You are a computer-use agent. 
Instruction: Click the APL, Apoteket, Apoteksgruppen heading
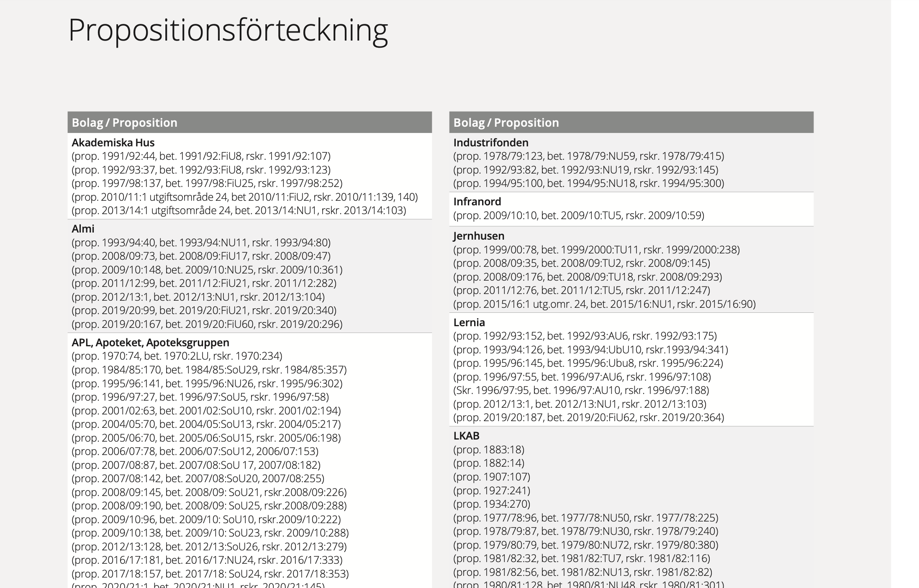(x=150, y=343)
